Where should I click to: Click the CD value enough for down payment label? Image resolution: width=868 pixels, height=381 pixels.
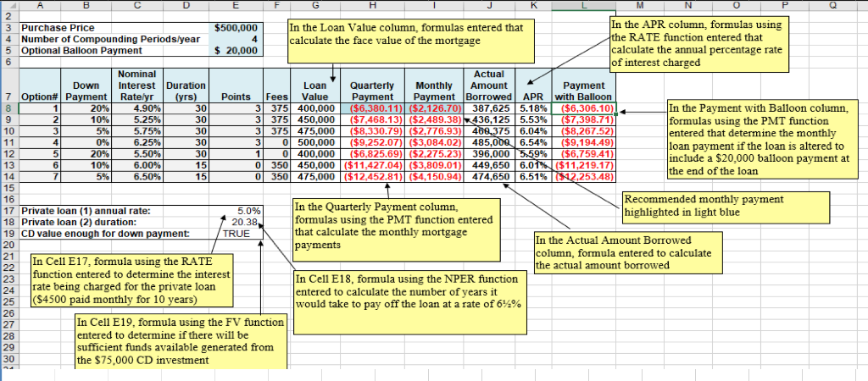[x=105, y=234]
